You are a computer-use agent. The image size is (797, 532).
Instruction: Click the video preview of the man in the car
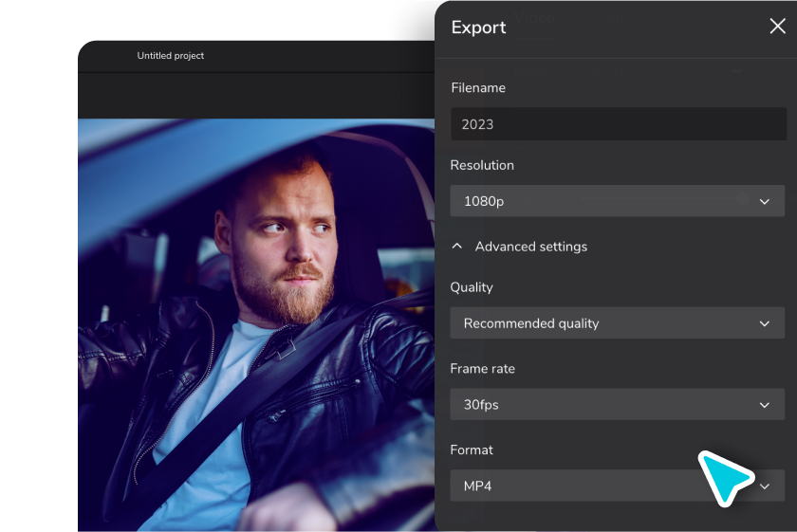tap(256, 325)
